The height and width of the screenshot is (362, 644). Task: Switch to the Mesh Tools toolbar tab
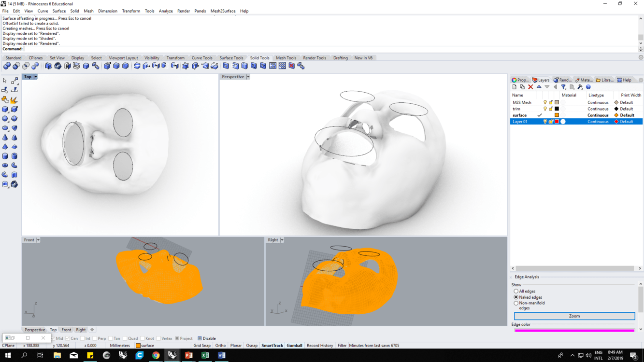286,58
